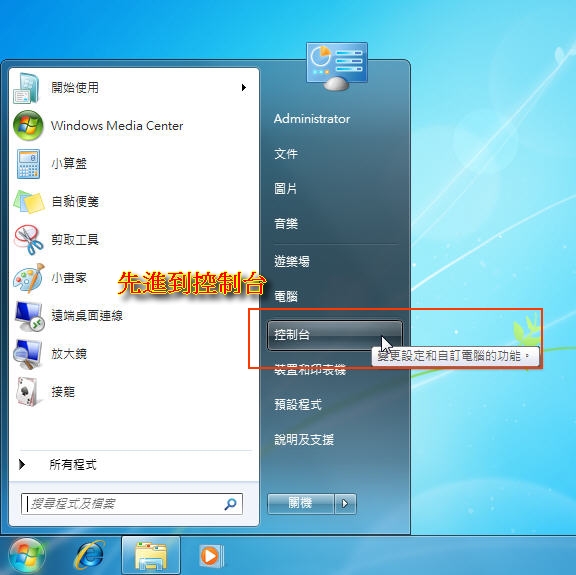
Task: Open the shutdown options arrow
Action: [345, 503]
